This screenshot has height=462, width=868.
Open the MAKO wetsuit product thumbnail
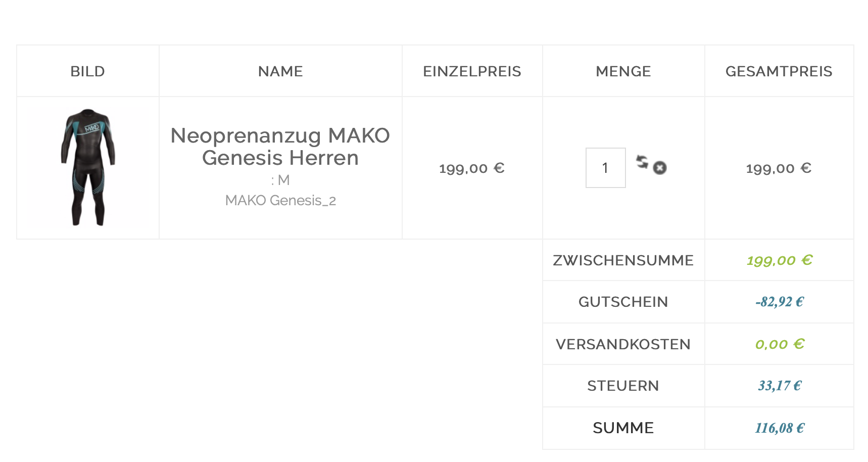coord(88,167)
